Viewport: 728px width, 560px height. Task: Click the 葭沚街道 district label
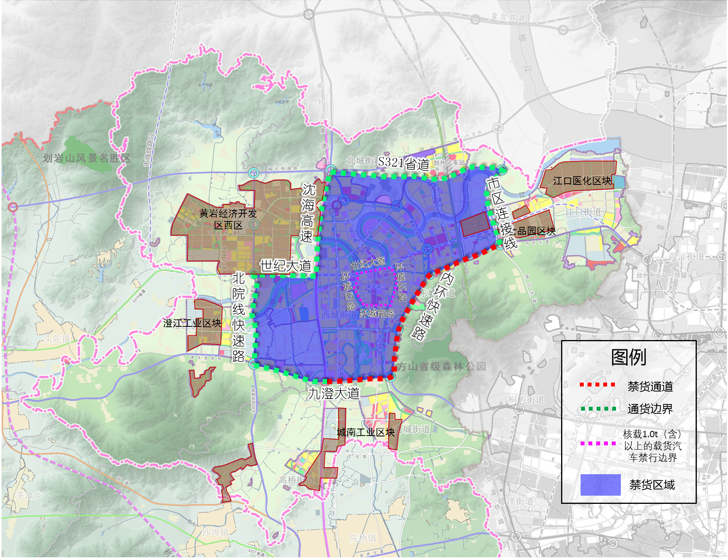tap(687, 257)
